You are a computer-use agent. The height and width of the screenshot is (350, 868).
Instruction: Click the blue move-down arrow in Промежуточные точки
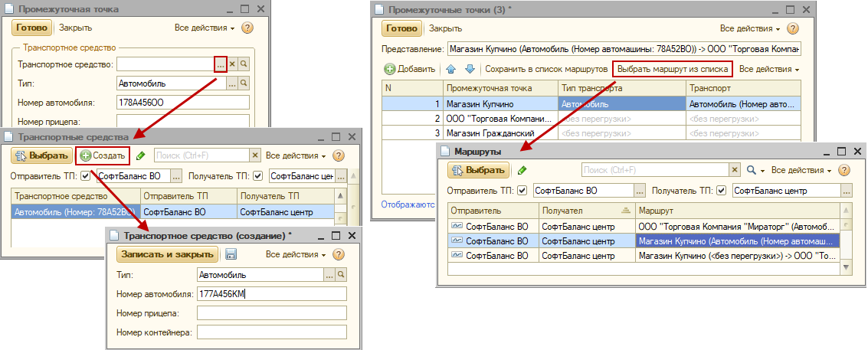point(470,69)
